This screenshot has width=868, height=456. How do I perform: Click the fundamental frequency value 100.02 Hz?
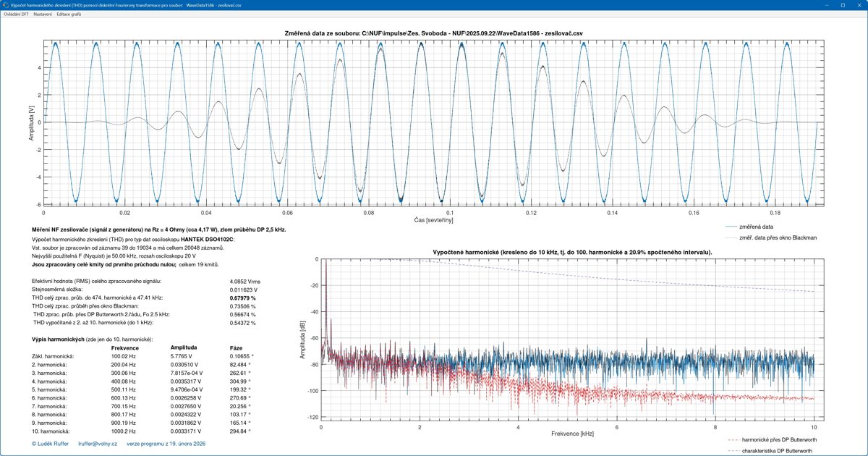122,356
